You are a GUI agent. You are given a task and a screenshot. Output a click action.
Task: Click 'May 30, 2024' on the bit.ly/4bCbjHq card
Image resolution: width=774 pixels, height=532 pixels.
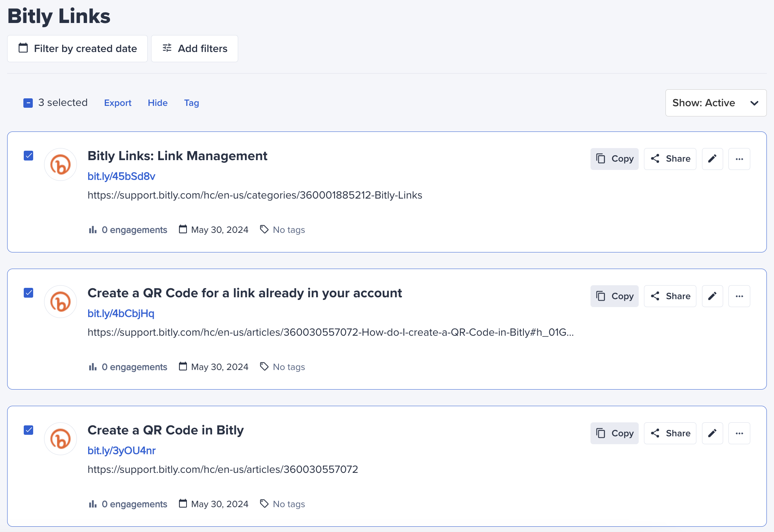pos(220,367)
